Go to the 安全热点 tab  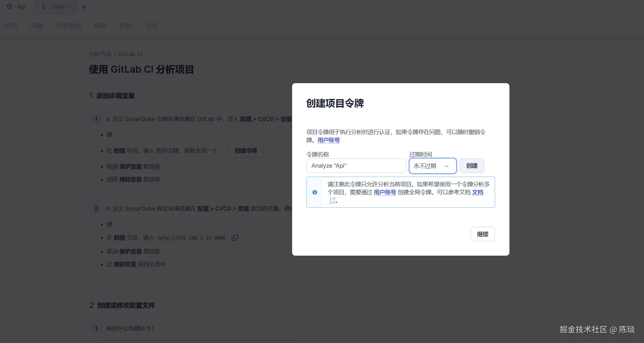pyautogui.click(x=68, y=26)
